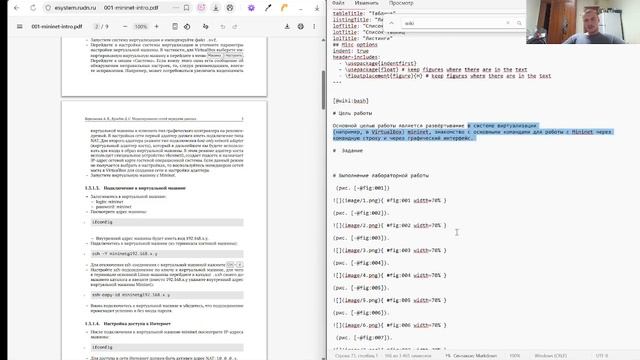
Task: Click the image/5.png line in editor
Action: (x=389, y=300)
